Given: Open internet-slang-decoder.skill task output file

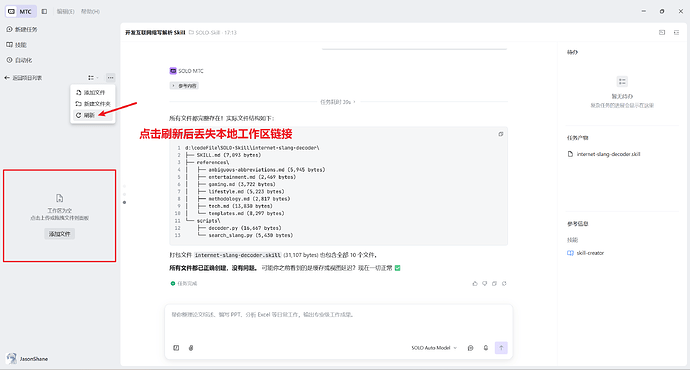Looking at the screenshot, I should (x=604, y=154).
